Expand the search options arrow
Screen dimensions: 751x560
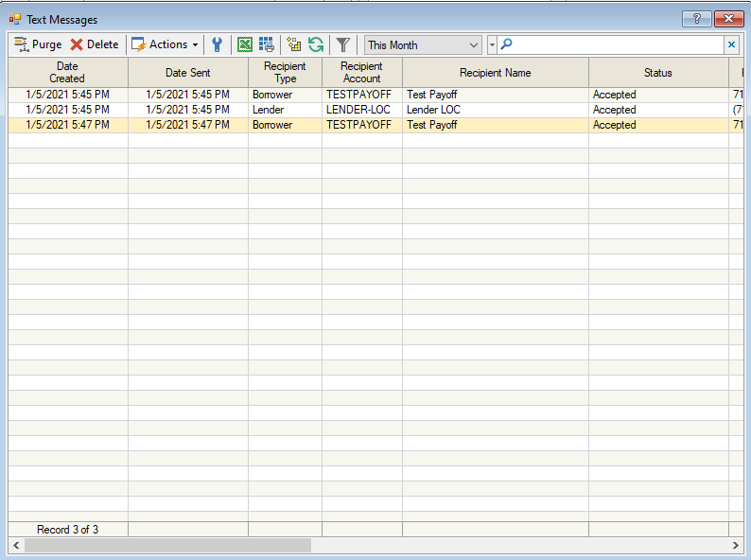click(492, 45)
